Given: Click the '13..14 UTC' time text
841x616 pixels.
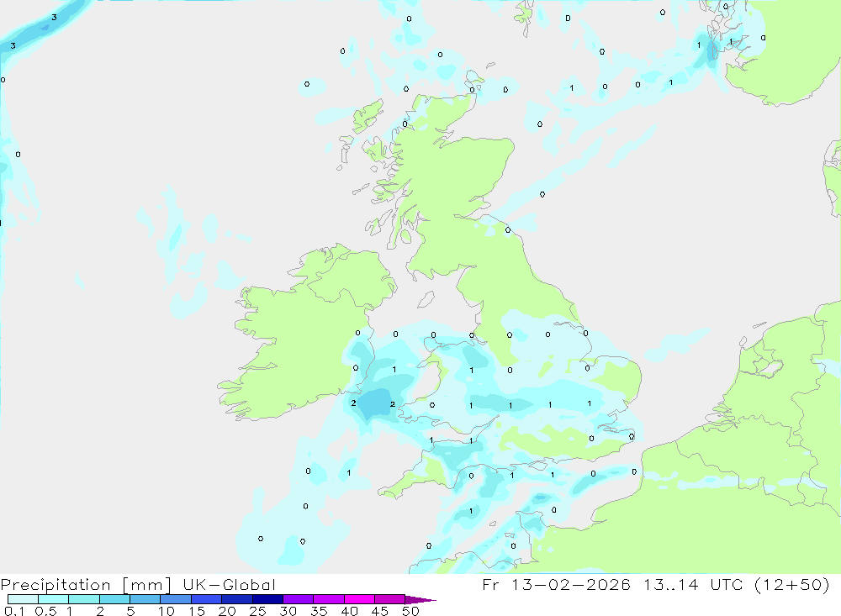Looking at the screenshot, I should pos(694,584).
